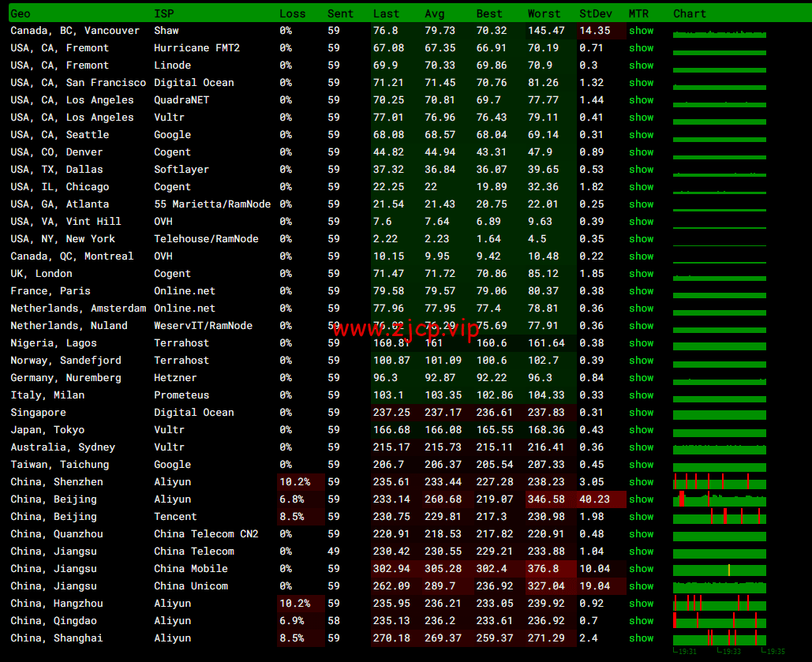
Task: Select the Best column header
Action: pyautogui.click(x=489, y=14)
